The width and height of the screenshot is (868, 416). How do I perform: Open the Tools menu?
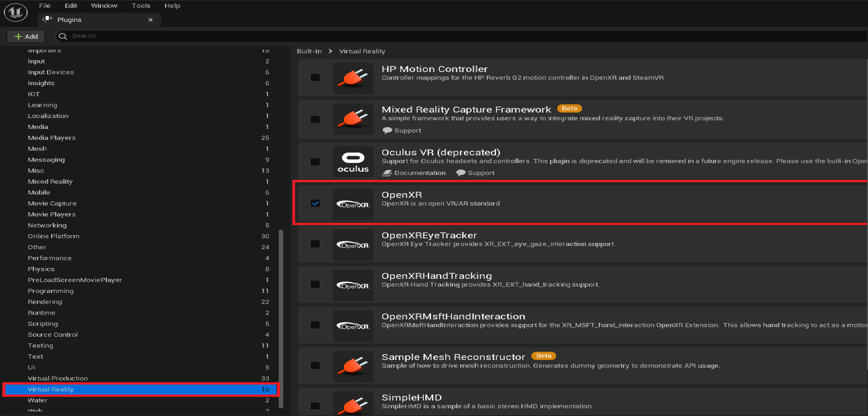click(x=141, y=5)
